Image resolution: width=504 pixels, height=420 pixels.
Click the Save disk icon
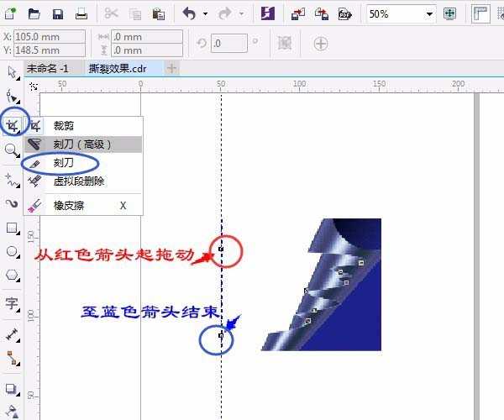57,14
